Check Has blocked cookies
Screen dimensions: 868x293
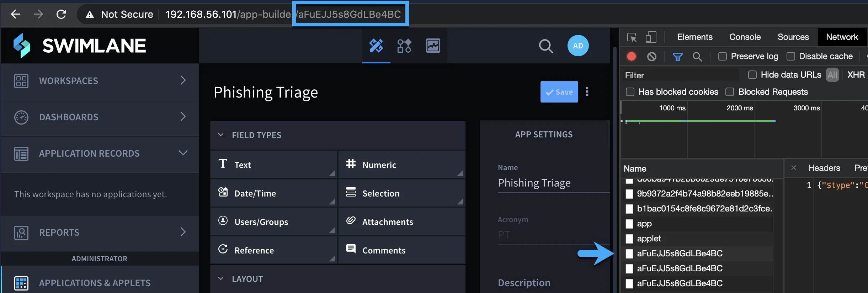click(630, 92)
